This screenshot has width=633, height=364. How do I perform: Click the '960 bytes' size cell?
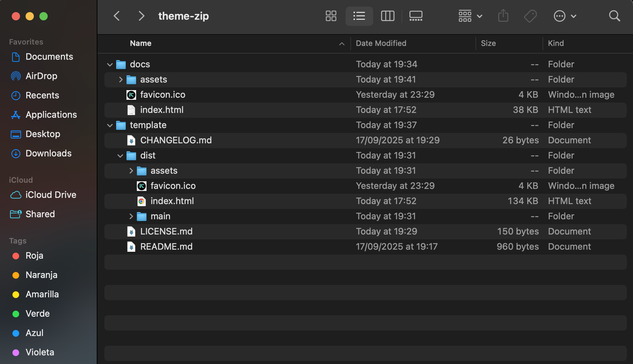coord(518,247)
